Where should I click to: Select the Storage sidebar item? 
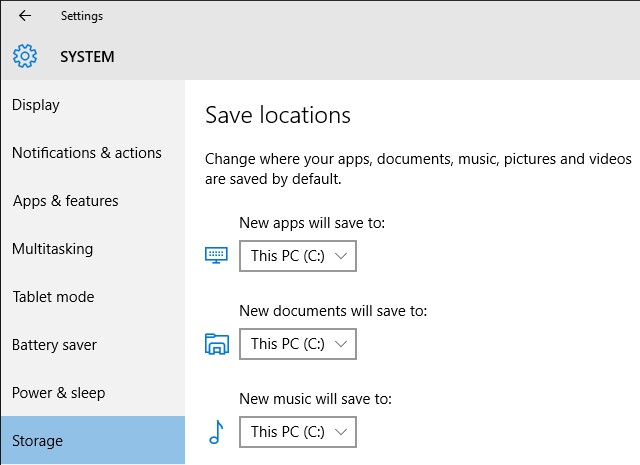[38, 441]
